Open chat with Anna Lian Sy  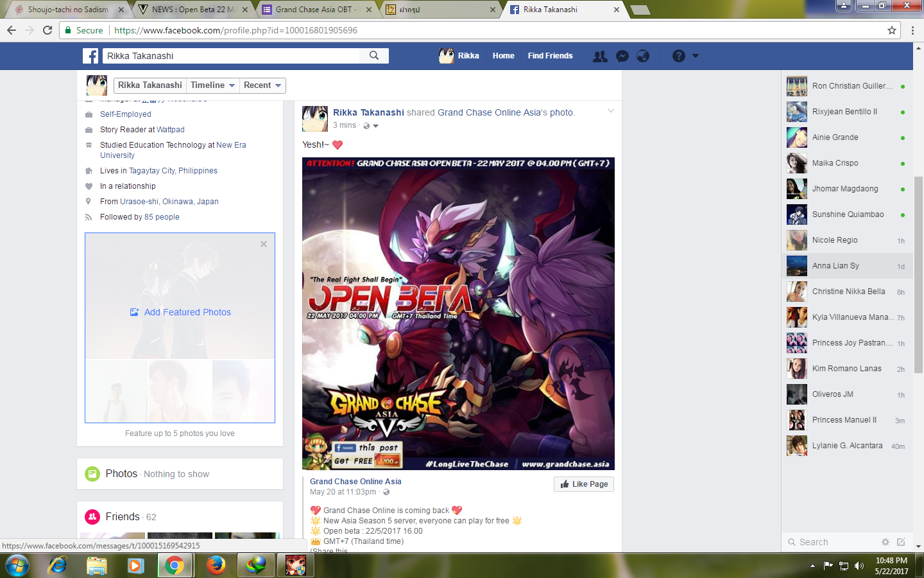tap(847, 266)
